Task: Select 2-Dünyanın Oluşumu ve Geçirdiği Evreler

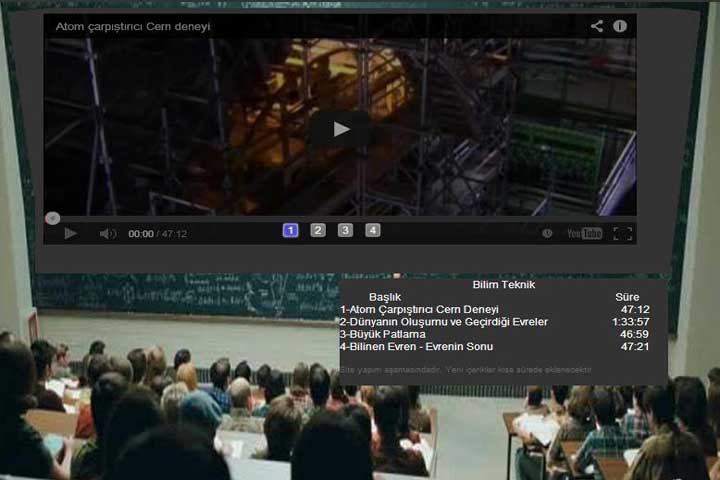Action: [444, 322]
